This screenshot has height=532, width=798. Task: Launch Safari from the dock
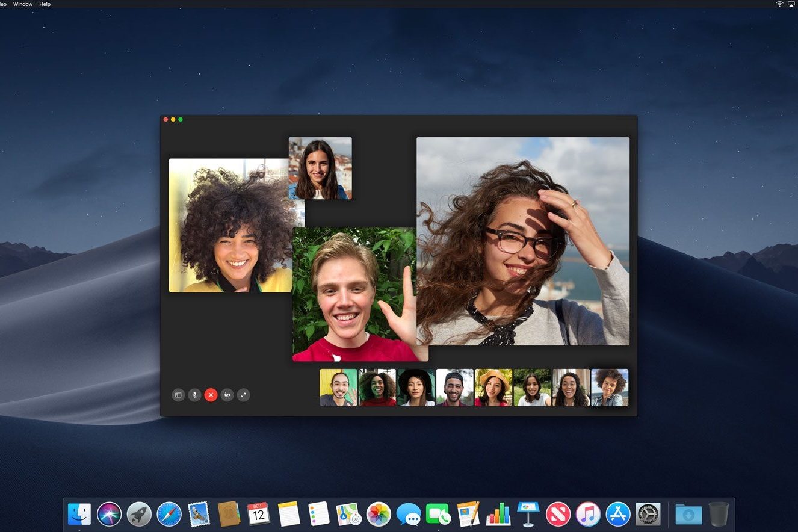coord(169,514)
